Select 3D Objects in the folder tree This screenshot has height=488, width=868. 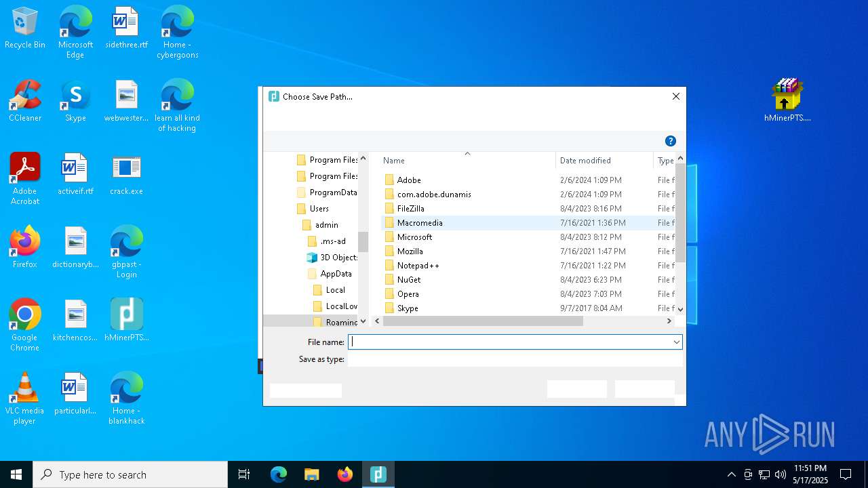pos(332,258)
